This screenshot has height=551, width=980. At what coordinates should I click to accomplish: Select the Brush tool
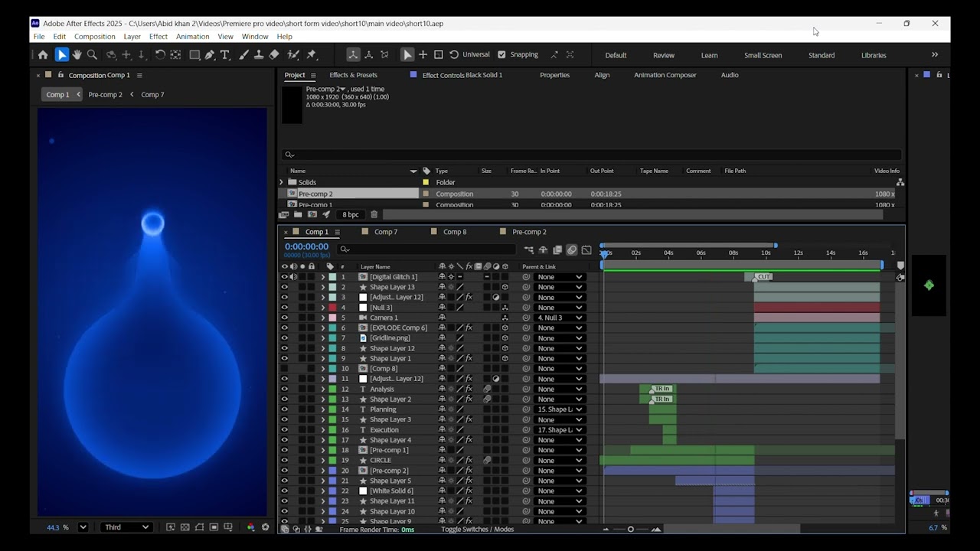244,55
